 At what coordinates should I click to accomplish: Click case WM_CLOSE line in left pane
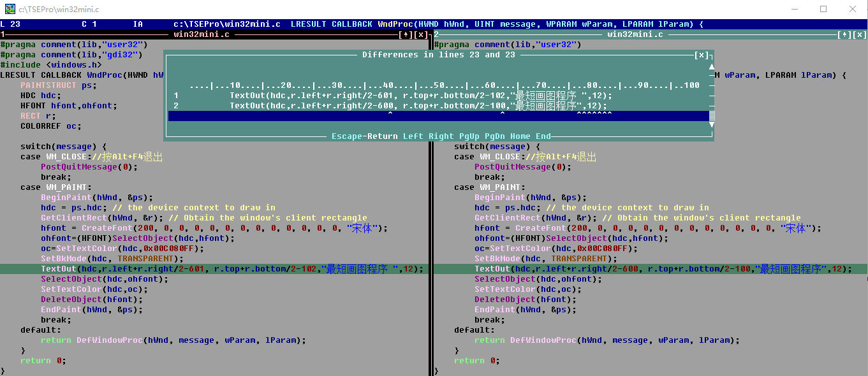[92, 157]
